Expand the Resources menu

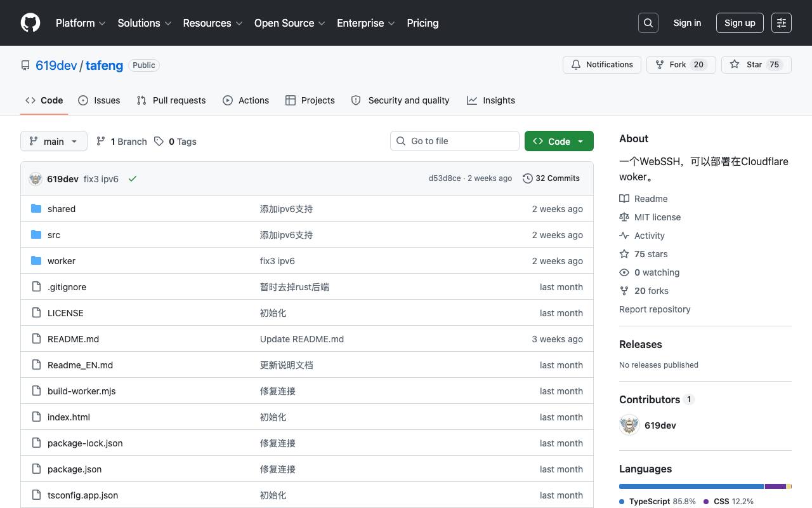(213, 23)
